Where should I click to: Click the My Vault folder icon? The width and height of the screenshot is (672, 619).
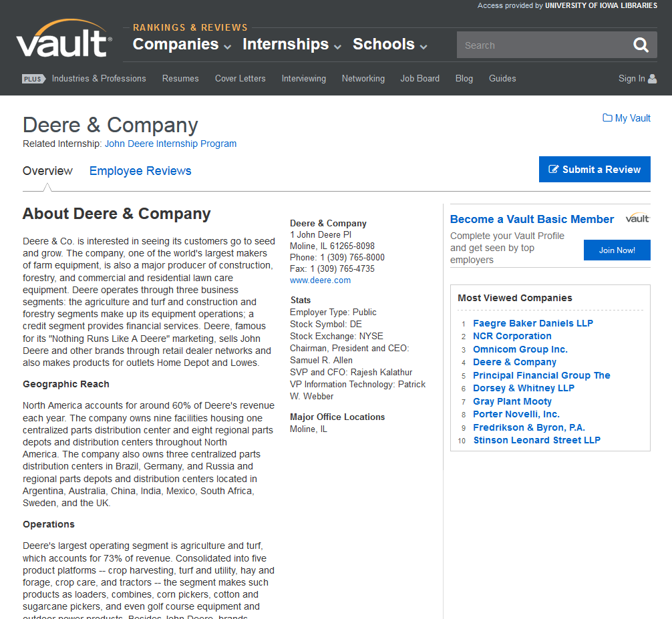(607, 118)
